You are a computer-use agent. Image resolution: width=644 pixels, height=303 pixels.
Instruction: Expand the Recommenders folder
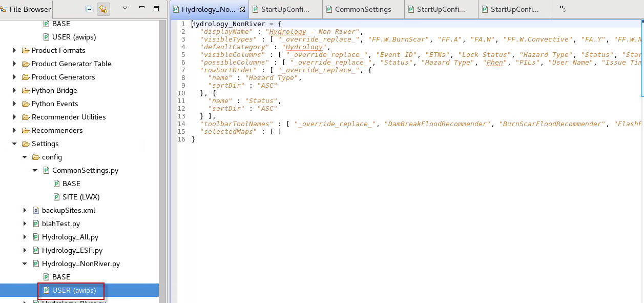click(14, 130)
